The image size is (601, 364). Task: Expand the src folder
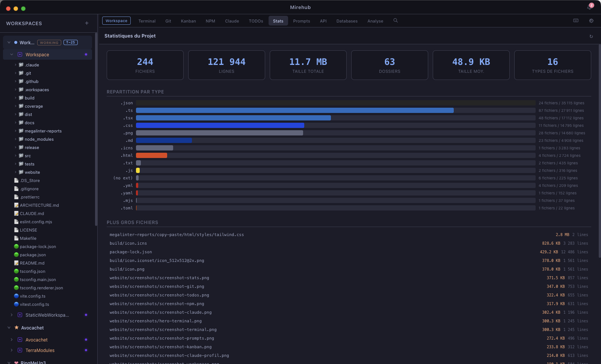15,156
